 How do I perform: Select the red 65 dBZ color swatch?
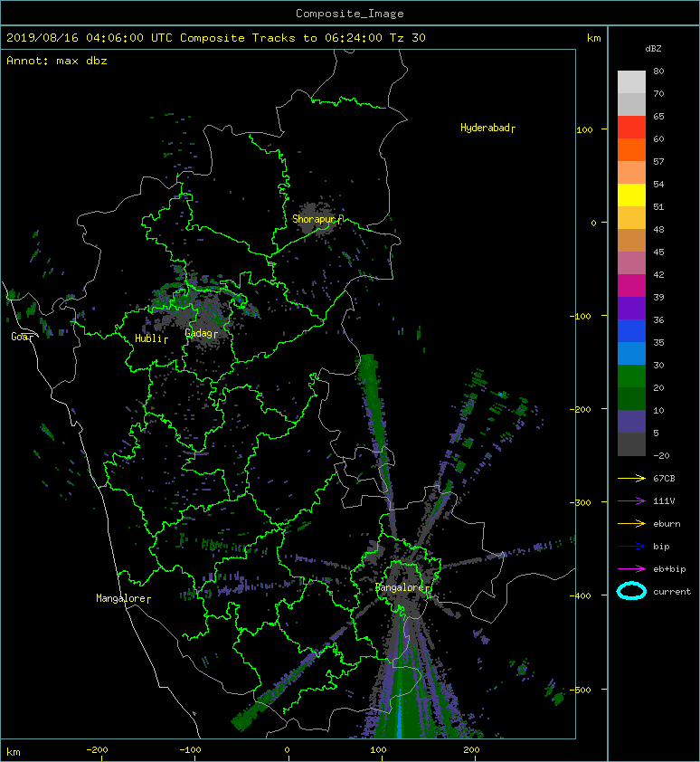point(631,128)
